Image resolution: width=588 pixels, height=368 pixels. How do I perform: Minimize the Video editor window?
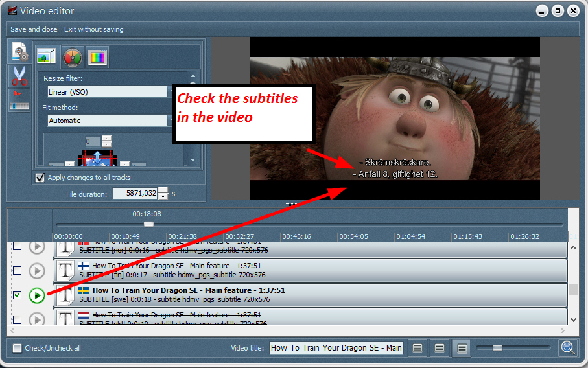click(542, 11)
